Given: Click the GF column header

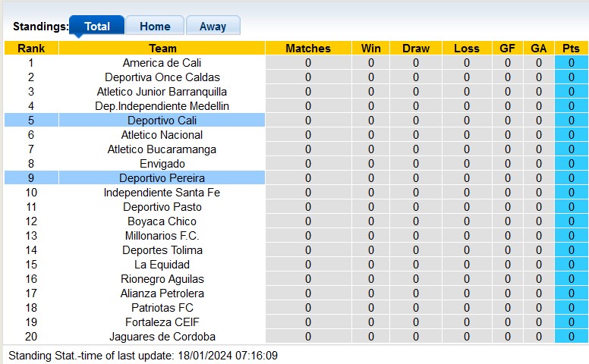Looking at the screenshot, I should point(508,49).
